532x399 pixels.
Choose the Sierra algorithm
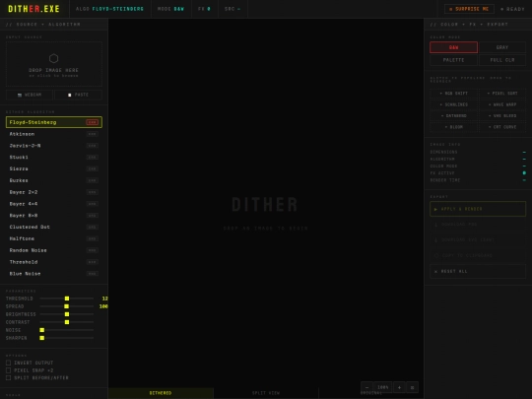click(54, 168)
